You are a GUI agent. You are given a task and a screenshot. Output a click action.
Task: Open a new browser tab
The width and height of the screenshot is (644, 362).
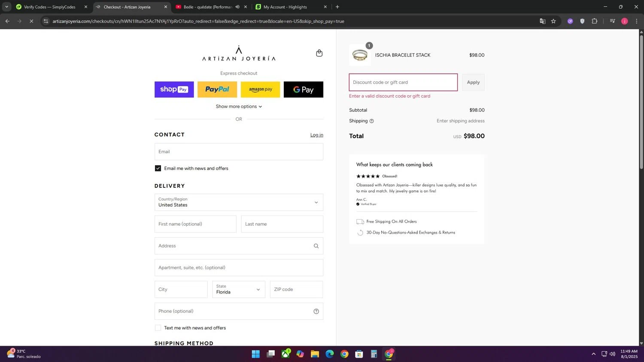(x=337, y=7)
